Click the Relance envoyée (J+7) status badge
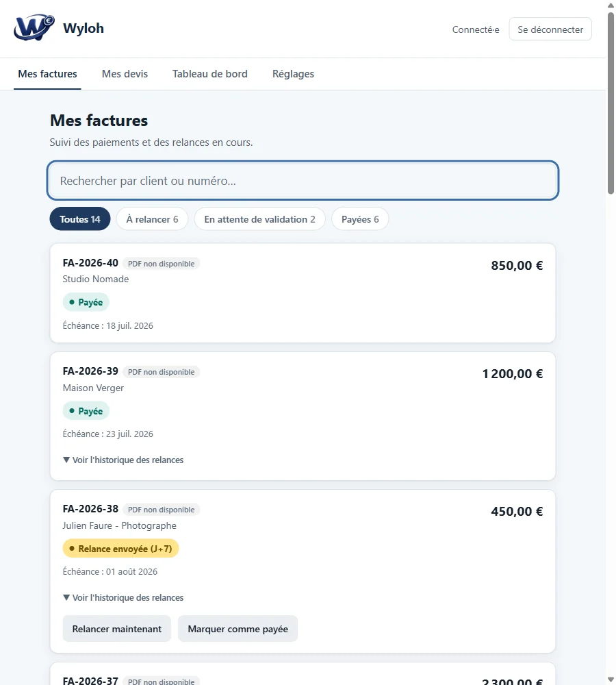 click(x=121, y=549)
